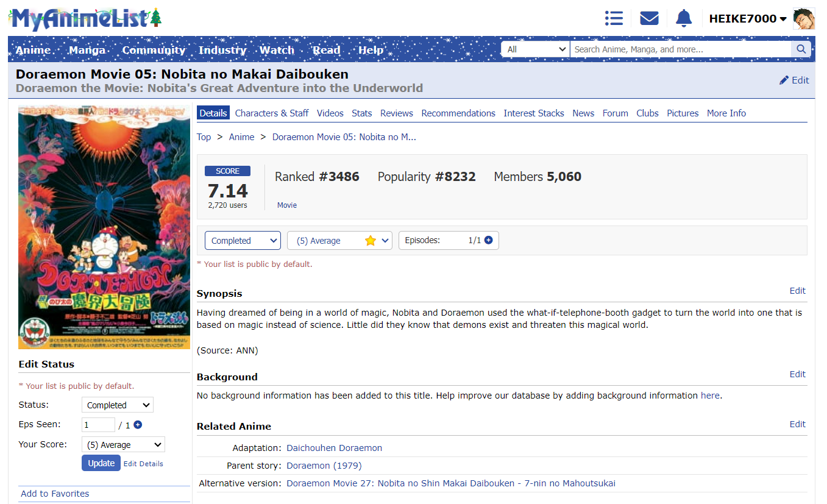Open Daichouhen Doraemon adaptation link
The image size is (827, 504).
coord(334,448)
